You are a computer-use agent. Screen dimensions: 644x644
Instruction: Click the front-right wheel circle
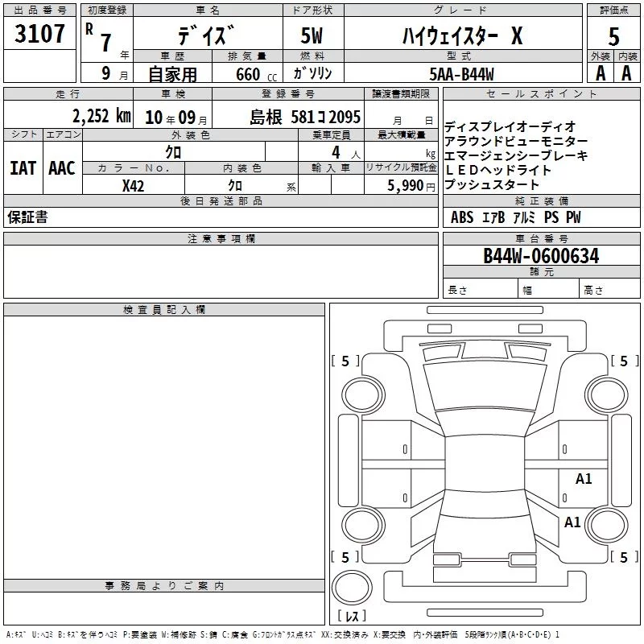point(607,395)
